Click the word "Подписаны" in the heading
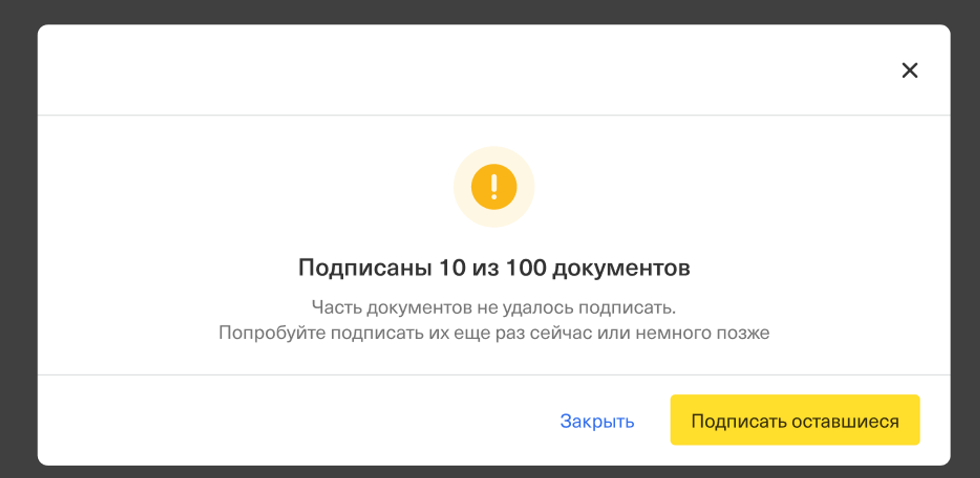 click(x=365, y=268)
